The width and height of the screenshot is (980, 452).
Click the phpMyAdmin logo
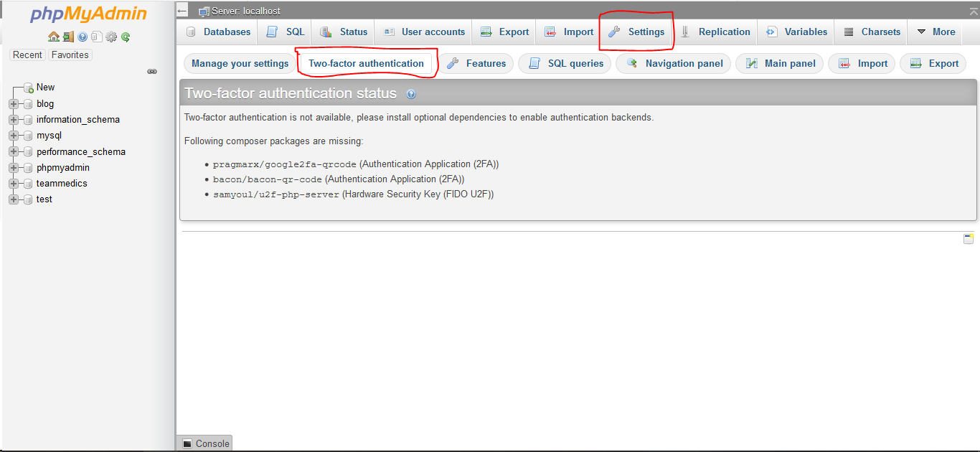coord(86,13)
